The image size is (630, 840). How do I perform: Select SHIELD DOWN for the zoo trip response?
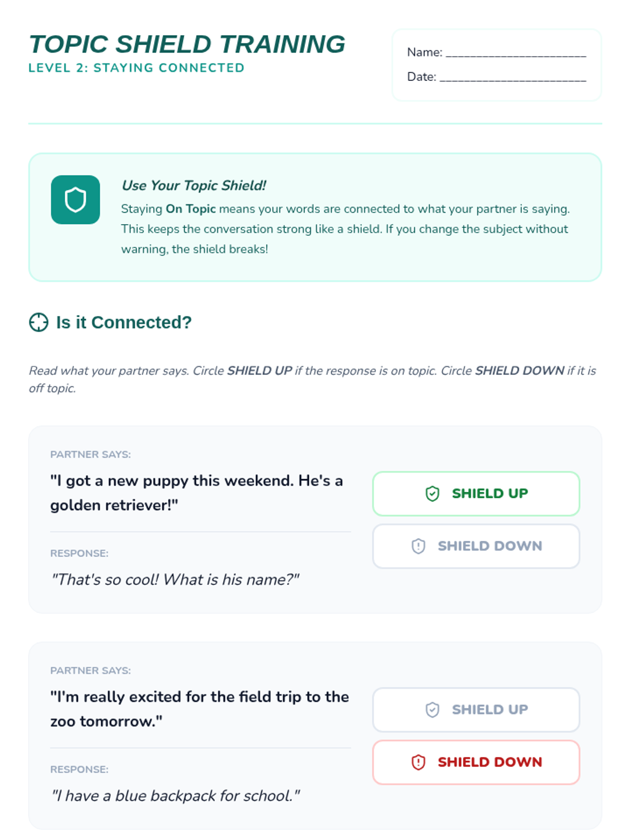click(476, 762)
